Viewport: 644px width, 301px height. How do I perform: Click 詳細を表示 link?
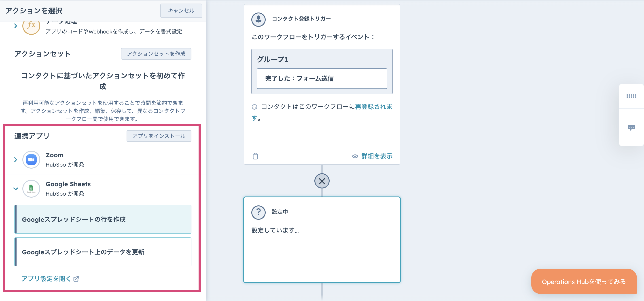point(377,156)
